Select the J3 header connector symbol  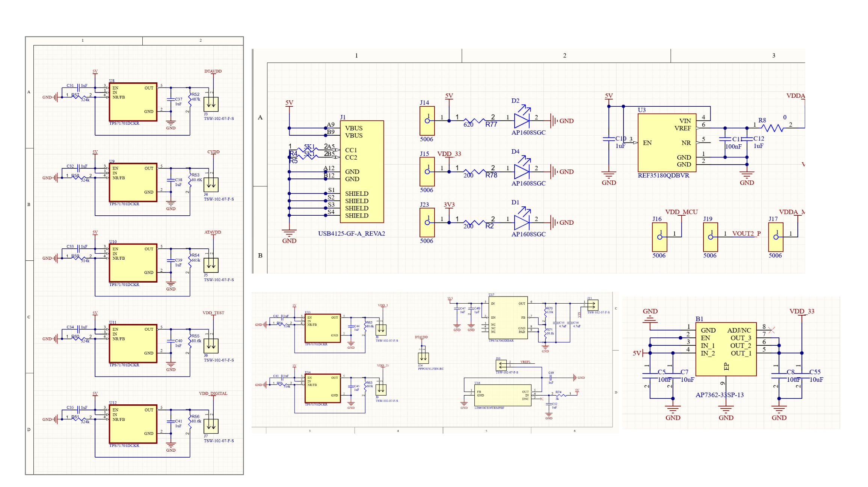point(211,104)
